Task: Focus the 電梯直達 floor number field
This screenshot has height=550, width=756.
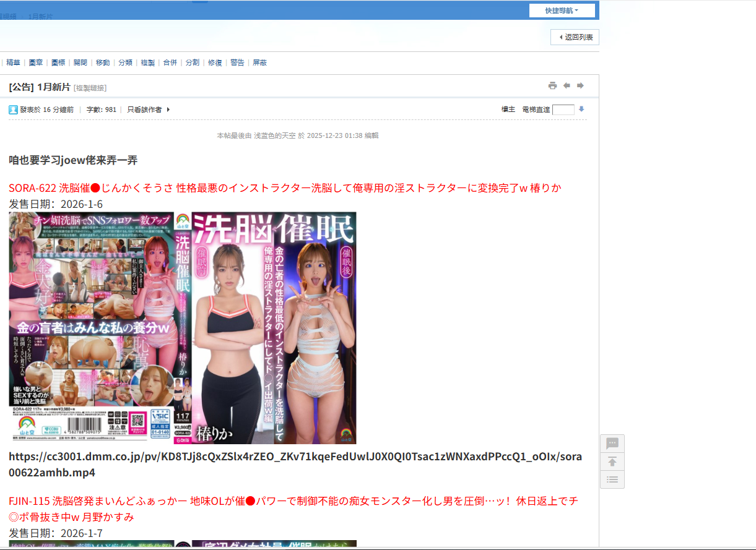Action: tap(563, 110)
